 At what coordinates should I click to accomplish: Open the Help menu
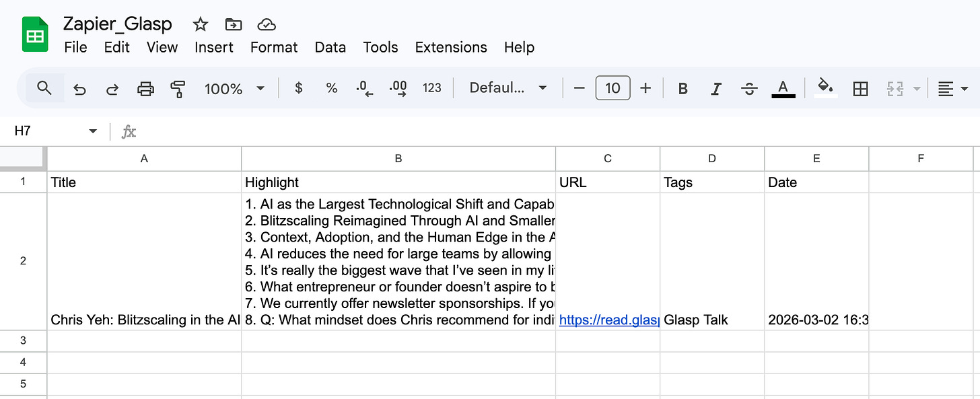pos(519,48)
